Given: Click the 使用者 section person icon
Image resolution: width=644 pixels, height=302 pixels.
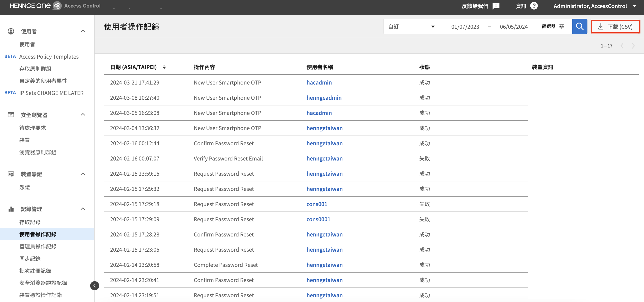Looking at the screenshot, I should coord(11,31).
